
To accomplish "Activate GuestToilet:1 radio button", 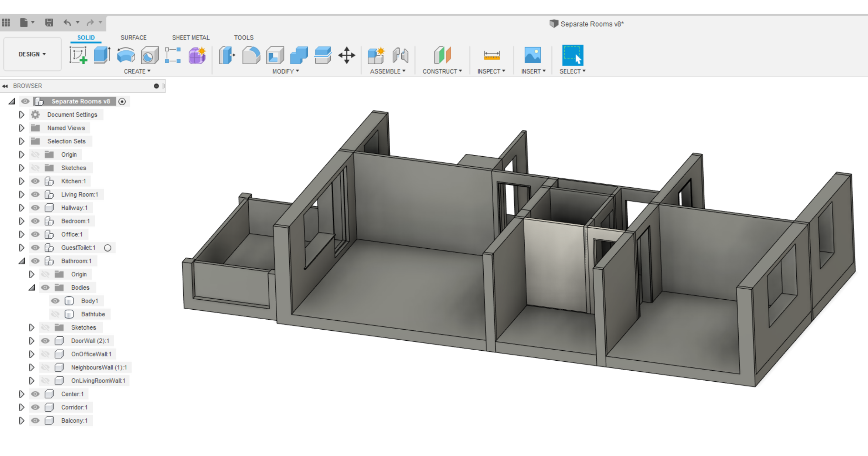I will (108, 248).
